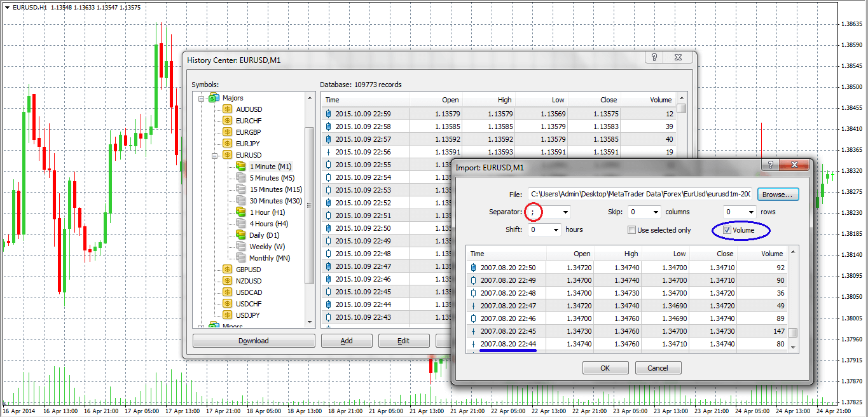Screen dimensions: 868x417
Task: Click the bar icon of row 2015.10.09 22:59
Action: pyautogui.click(x=329, y=114)
